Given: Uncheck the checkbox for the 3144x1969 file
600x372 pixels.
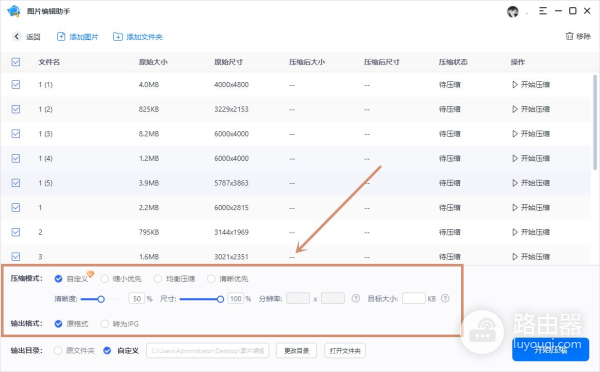Looking at the screenshot, I should 16,232.
